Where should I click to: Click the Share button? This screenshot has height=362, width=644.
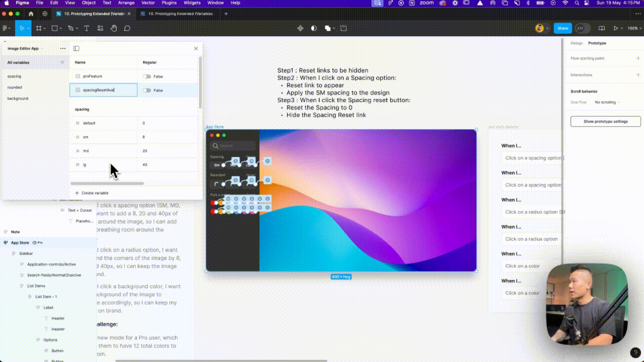pos(562,29)
